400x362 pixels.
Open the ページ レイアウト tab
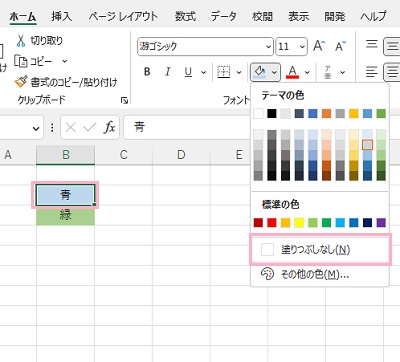pyautogui.click(x=123, y=16)
